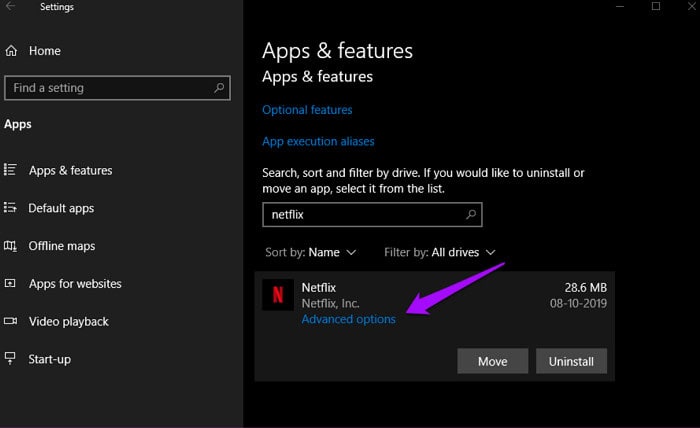Click Advanced options under Netflix

tap(349, 319)
